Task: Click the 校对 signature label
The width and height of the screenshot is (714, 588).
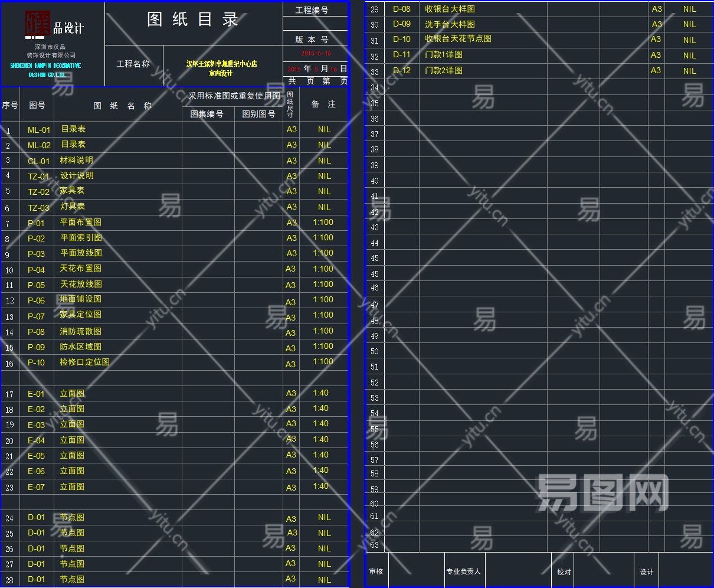Action: point(564,571)
